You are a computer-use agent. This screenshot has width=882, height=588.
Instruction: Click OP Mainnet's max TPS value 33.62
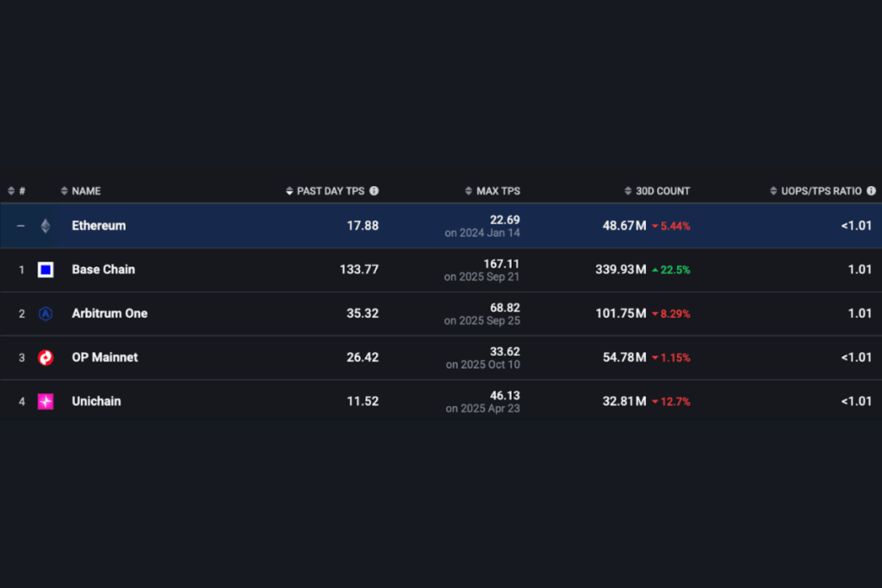click(x=505, y=351)
